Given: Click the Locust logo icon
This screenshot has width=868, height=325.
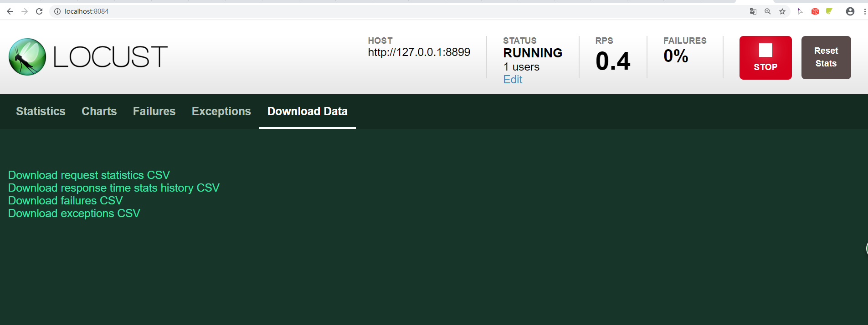Looking at the screenshot, I should (x=27, y=57).
